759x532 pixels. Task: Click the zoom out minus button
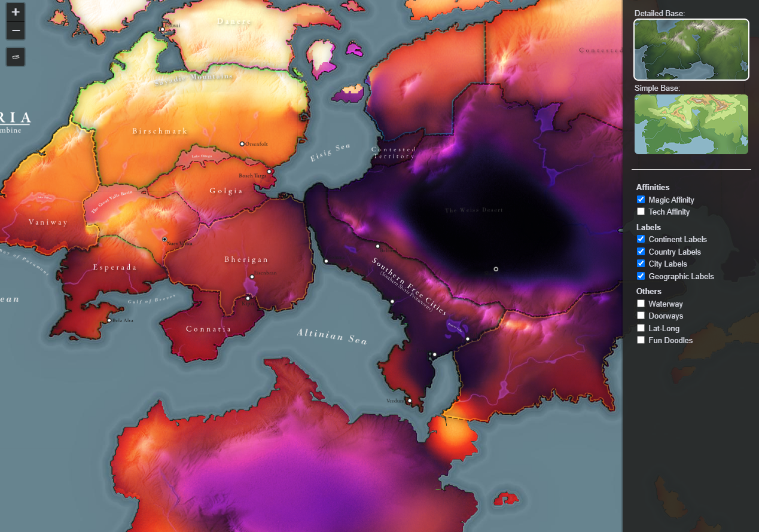click(x=15, y=30)
